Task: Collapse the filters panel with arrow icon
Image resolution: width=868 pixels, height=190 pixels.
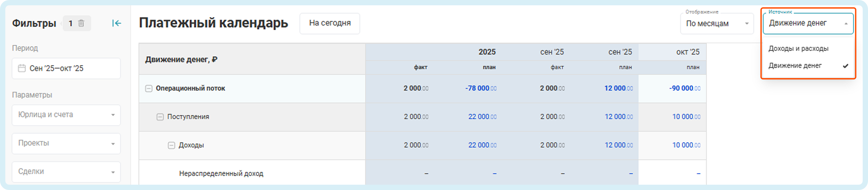Action: [116, 23]
